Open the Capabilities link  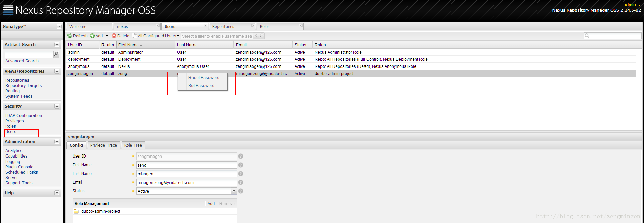pyautogui.click(x=16, y=156)
